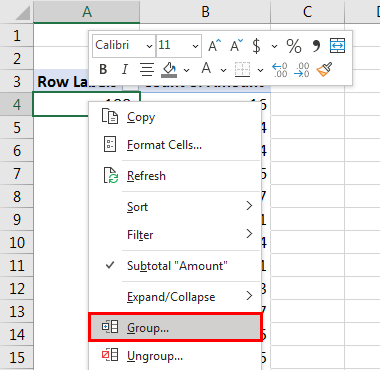Increase font size in mini toolbar
The width and height of the screenshot is (380, 370).
(x=214, y=46)
